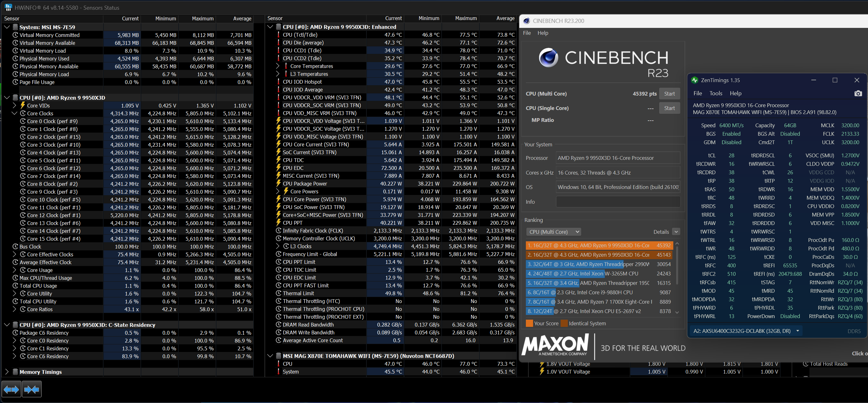Click the ZenTimings title bar app icon
This screenshot has width=868, height=403.
coord(694,80)
